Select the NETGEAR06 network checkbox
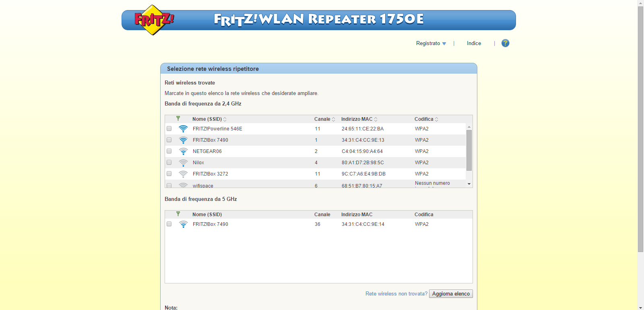 point(169,151)
